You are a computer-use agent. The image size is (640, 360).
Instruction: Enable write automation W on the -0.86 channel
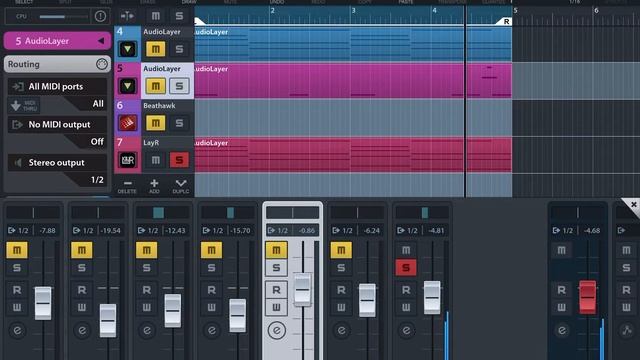(x=276, y=307)
